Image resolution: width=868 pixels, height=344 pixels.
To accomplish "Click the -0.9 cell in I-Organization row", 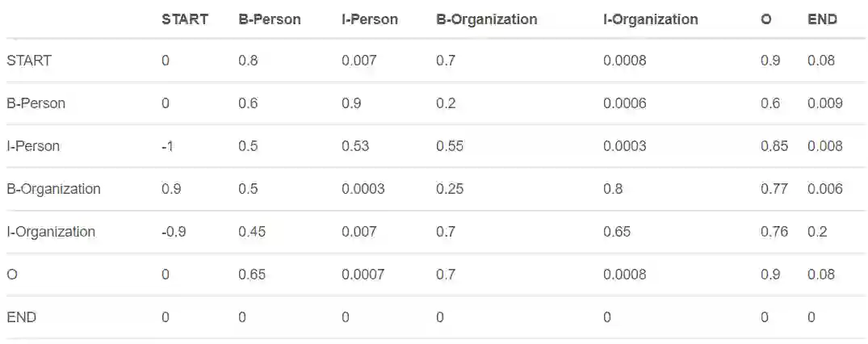I will point(174,232).
